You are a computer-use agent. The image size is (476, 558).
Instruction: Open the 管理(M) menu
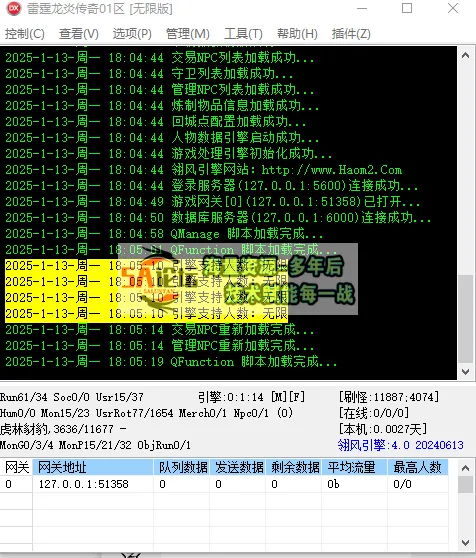(188, 34)
